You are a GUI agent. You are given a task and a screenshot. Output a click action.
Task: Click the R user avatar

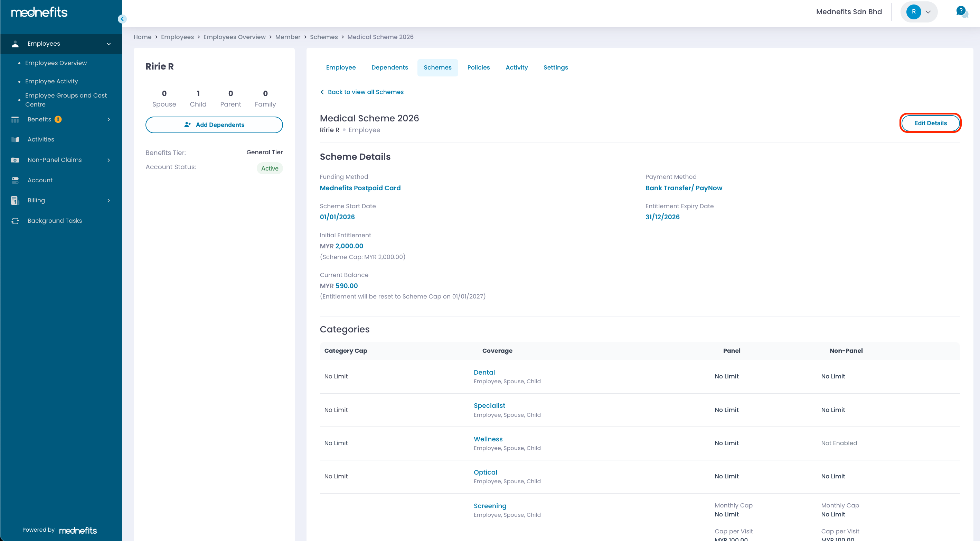tap(913, 12)
